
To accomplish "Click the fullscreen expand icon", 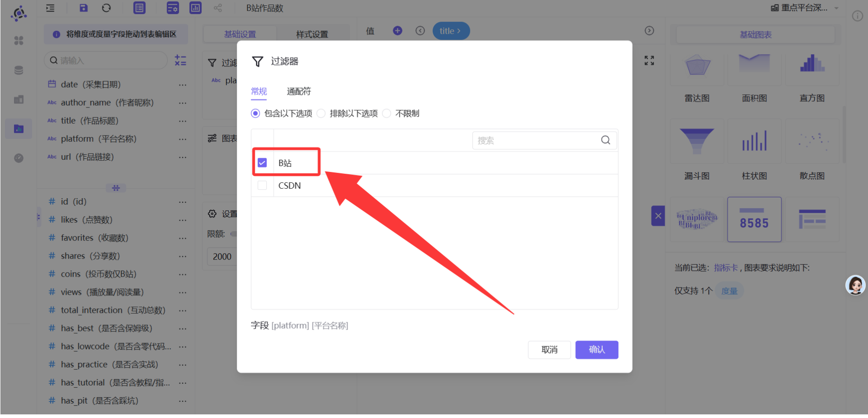I will point(649,60).
